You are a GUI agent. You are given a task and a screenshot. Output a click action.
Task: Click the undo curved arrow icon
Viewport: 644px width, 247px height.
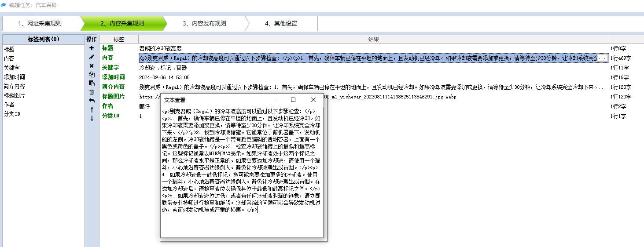[92, 101]
